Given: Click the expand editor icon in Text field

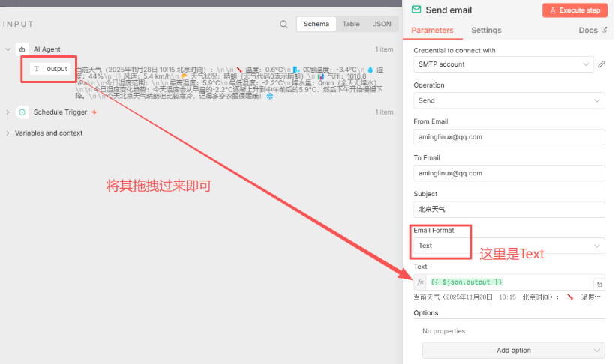Looking at the screenshot, I should [598, 284].
